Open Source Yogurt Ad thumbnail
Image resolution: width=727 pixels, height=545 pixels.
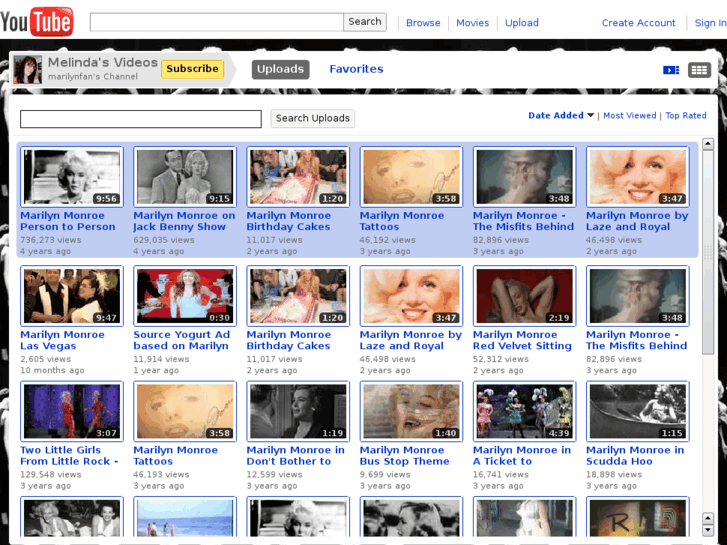(185, 295)
